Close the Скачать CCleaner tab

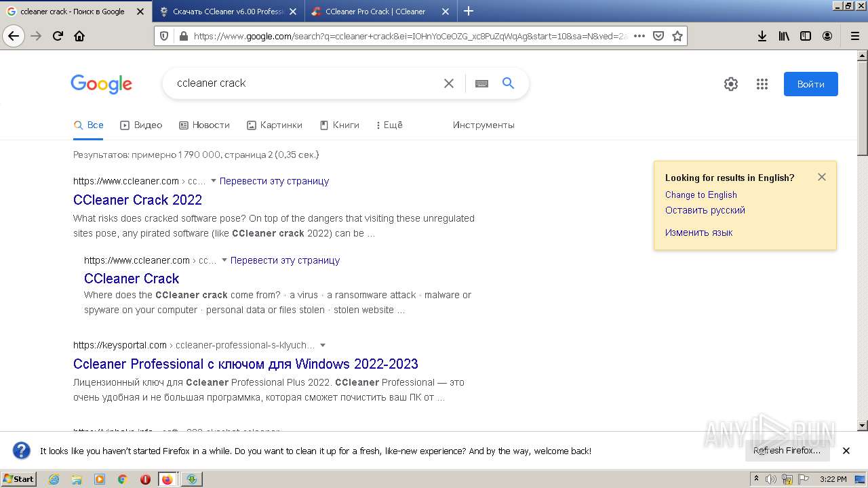click(293, 12)
